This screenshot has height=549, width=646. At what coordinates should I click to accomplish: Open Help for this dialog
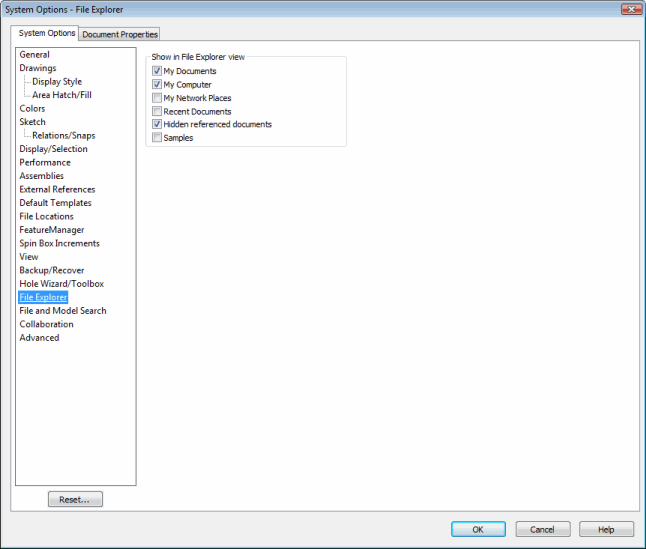coord(606,529)
